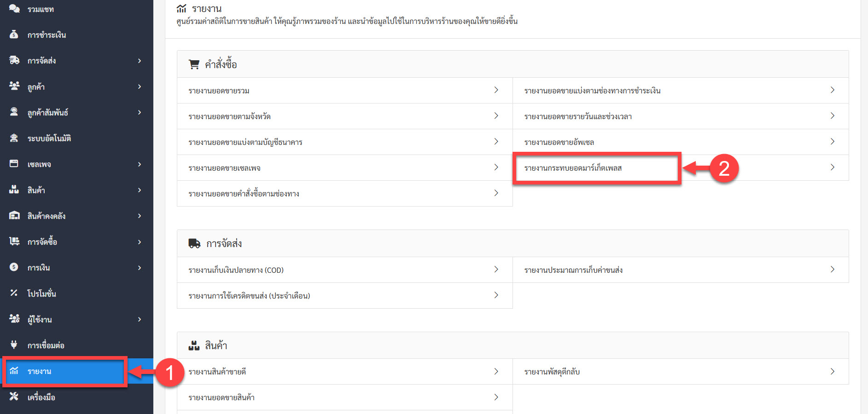Open รายงานเก็บเงินปลายทาง (COD) report
The image size is (868, 414).
[x=236, y=270]
